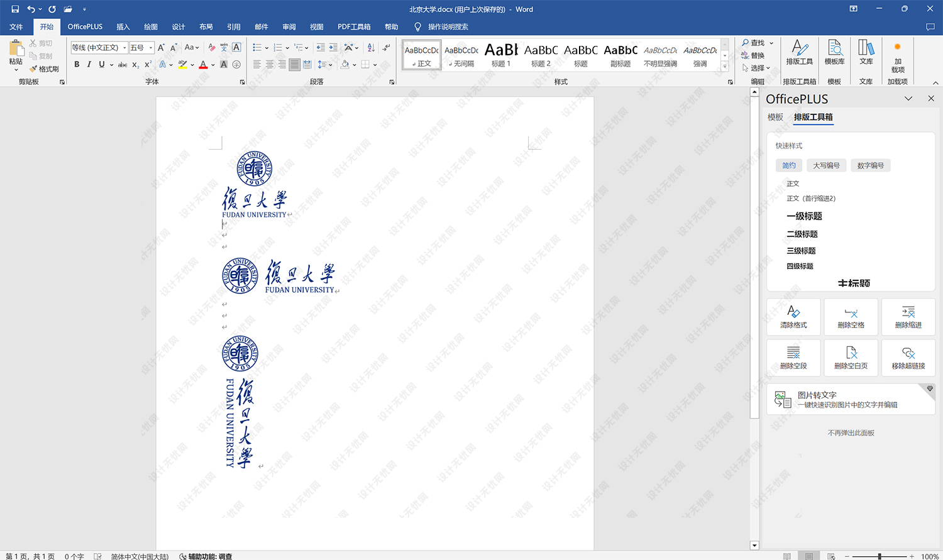Image resolution: width=943 pixels, height=560 pixels.
Task: Select 数字编号 quick style
Action: (871, 165)
